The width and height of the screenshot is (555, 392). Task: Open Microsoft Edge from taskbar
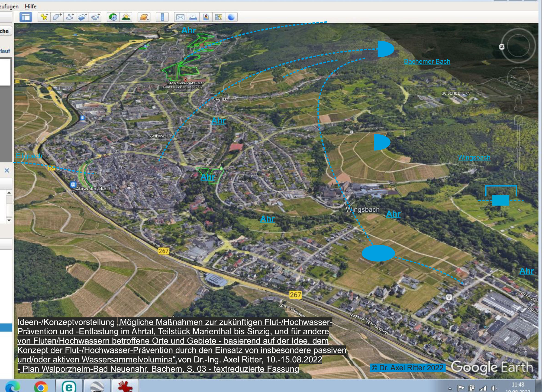pyautogui.click(x=13, y=386)
